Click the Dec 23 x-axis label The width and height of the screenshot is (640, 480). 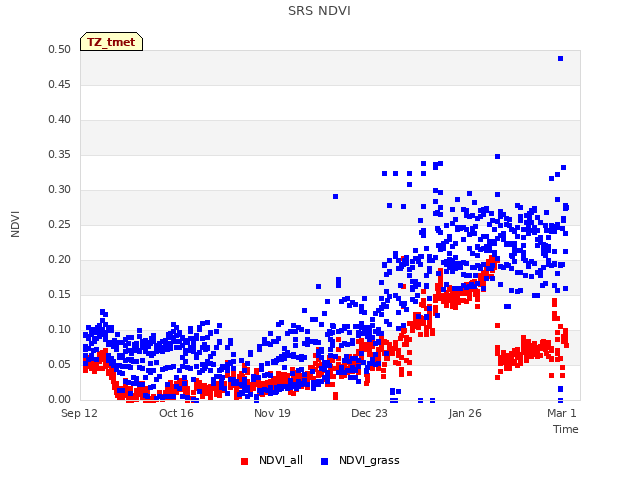pyautogui.click(x=369, y=413)
